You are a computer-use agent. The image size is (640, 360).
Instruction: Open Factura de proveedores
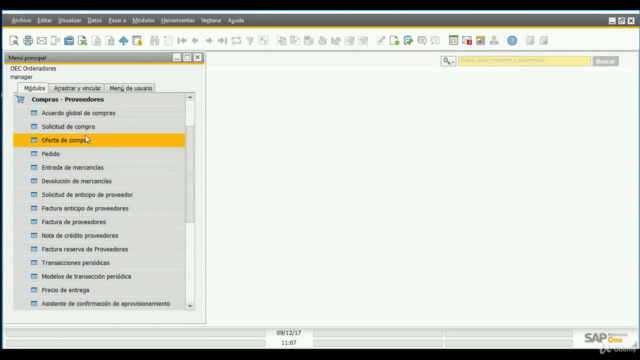click(99, 222)
